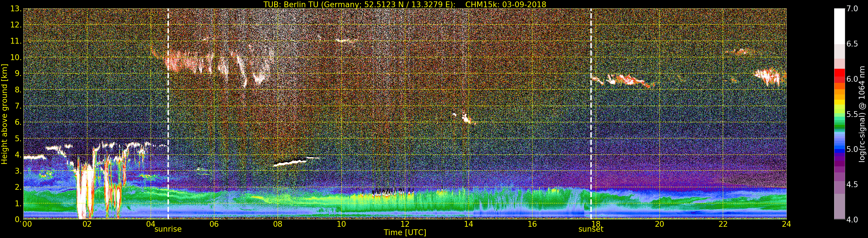Click the colorbar tick value 6.5
Image resolution: width=868 pixels, height=238 pixels.
tap(852, 44)
